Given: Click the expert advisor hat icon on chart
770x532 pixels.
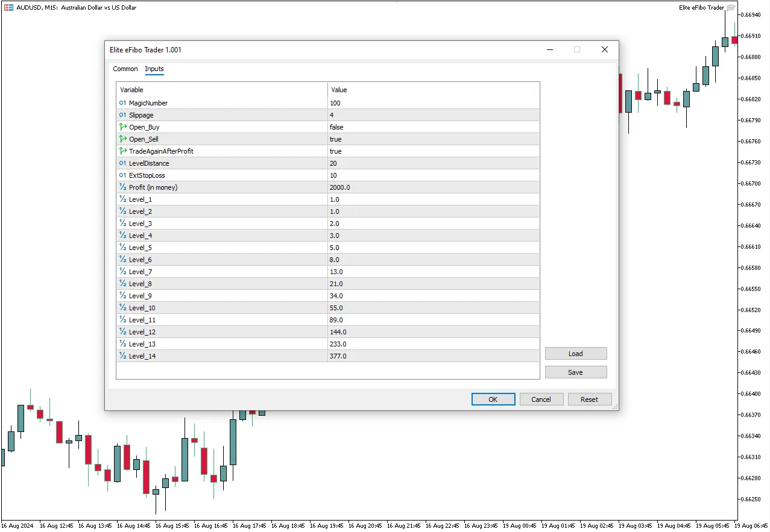Looking at the screenshot, I should [731, 8].
